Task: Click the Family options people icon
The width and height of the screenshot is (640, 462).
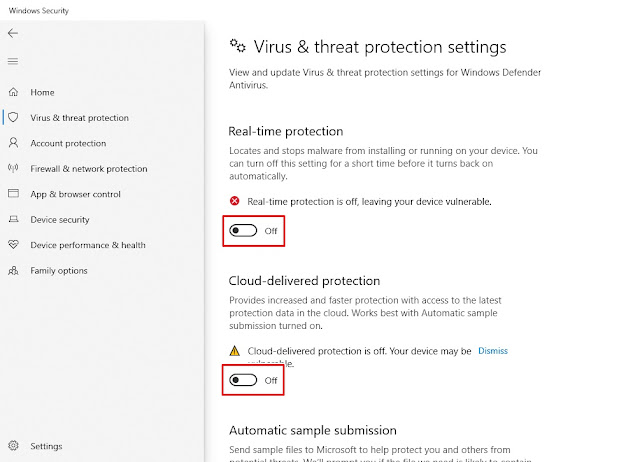Action: 13,271
